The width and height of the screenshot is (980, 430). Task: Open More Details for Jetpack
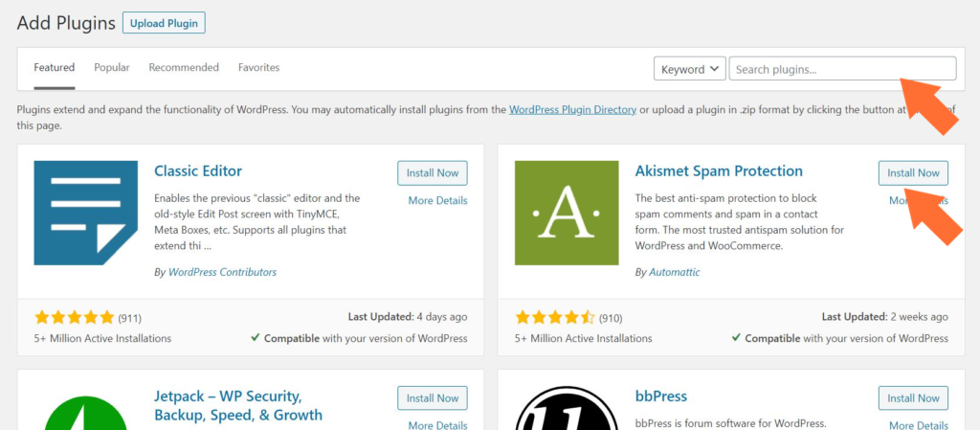[437, 425]
